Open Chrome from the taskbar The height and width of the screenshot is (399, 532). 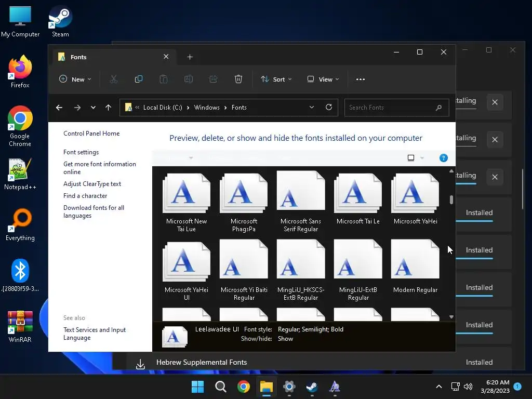[x=243, y=387]
